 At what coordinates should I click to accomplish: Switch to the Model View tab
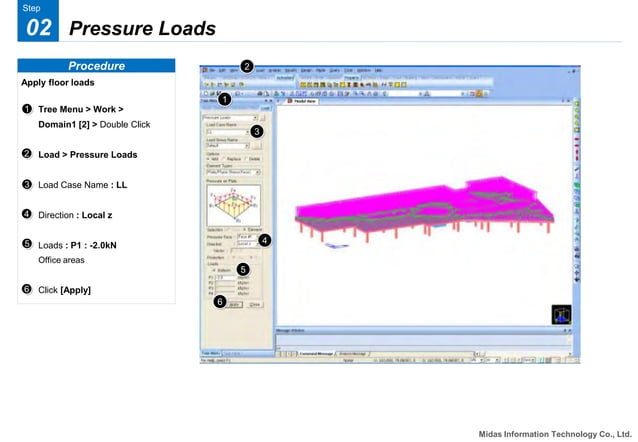(x=303, y=101)
